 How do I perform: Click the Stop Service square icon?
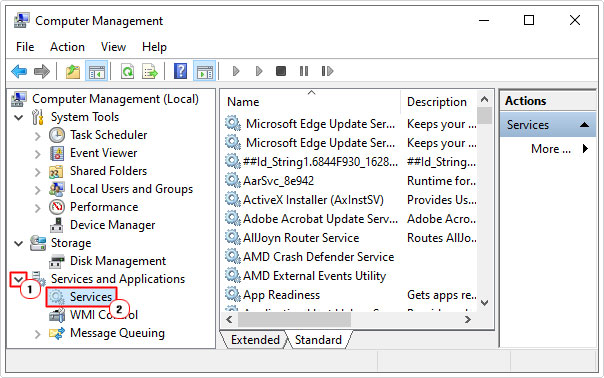(281, 71)
